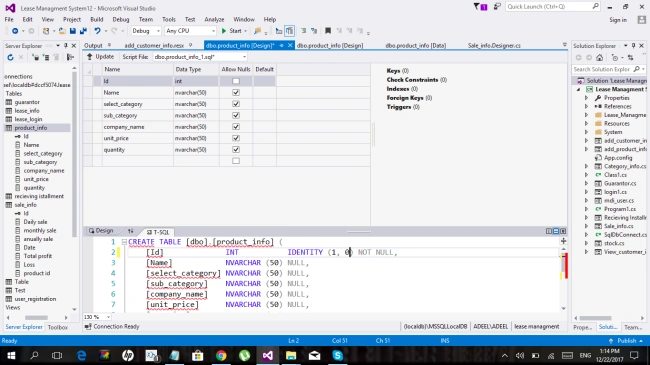Viewport: 650px width, 365px height.
Task: Expand the Properties node in Solution Explorer
Action: coord(587,98)
